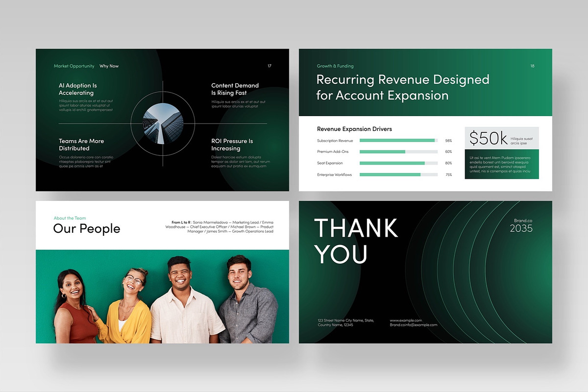This screenshot has width=588, height=392.
Task: Click the paragraph under "ROI Pressure Is Increasing"
Action: tap(241, 162)
